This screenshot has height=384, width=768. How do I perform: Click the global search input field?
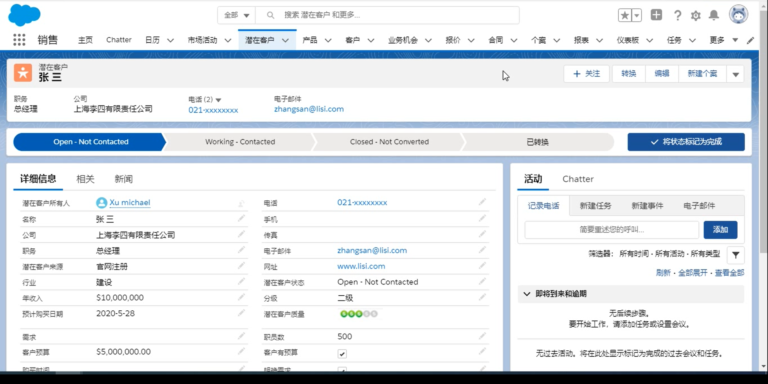click(387, 15)
